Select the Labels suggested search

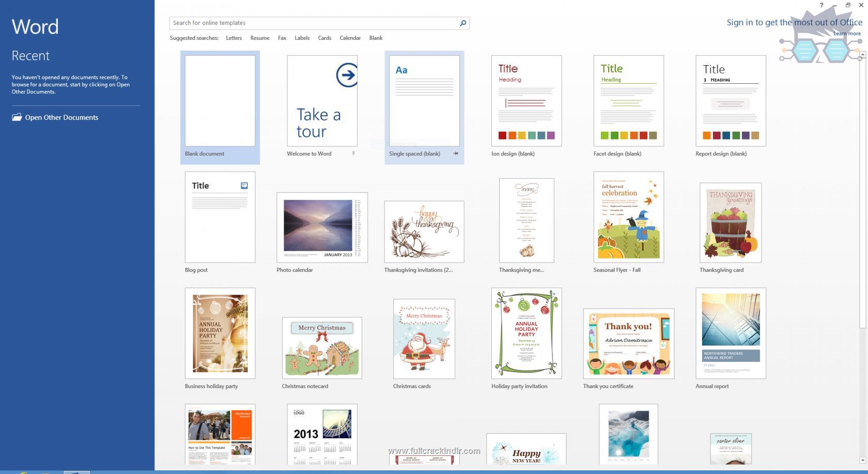(x=302, y=38)
